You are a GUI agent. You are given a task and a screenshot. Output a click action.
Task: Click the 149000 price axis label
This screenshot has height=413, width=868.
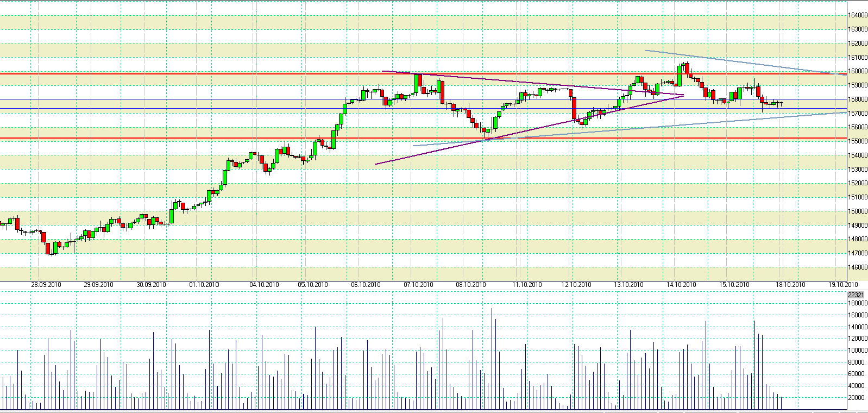tap(858, 226)
